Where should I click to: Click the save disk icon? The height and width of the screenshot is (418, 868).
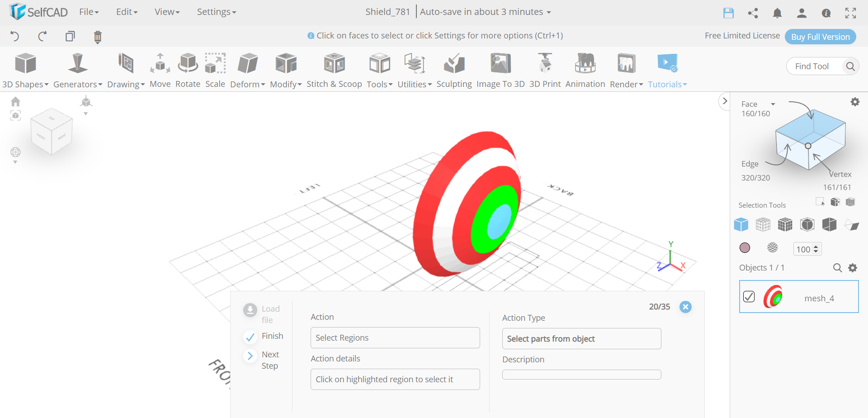pos(728,13)
